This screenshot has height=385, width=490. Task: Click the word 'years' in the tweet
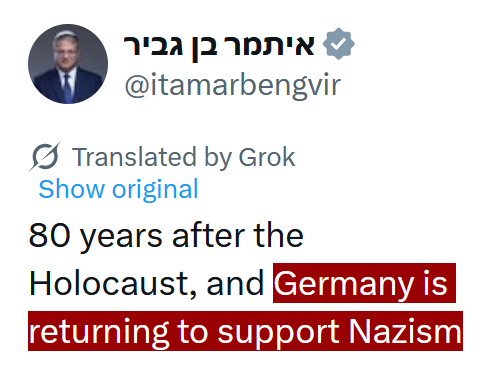click(x=122, y=237)
